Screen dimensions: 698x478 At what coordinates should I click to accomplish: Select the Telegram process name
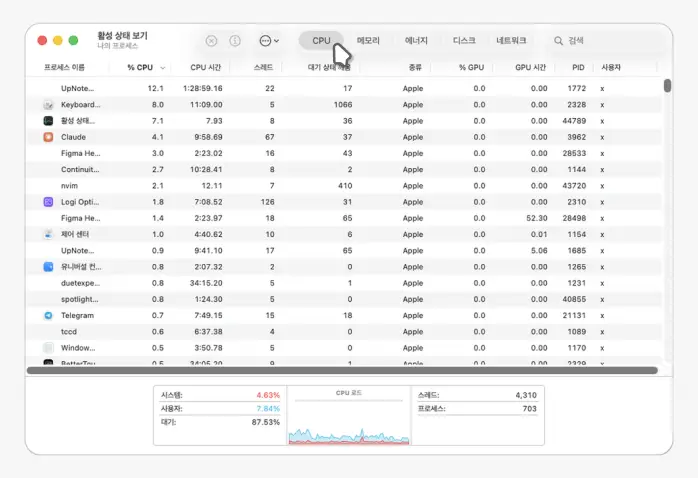click(77, 316)
